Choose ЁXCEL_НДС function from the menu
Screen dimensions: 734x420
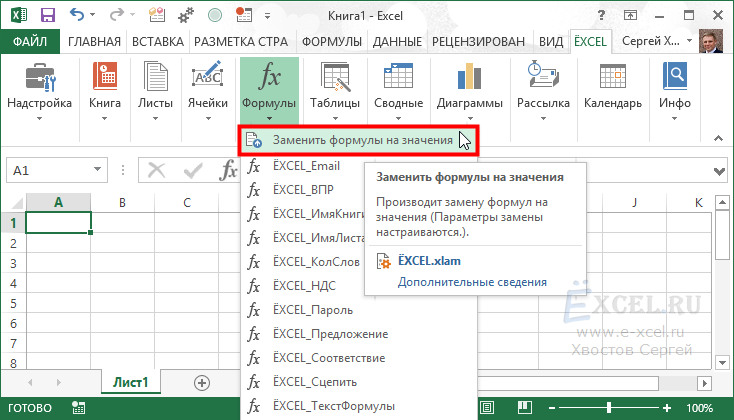[304, 286]
